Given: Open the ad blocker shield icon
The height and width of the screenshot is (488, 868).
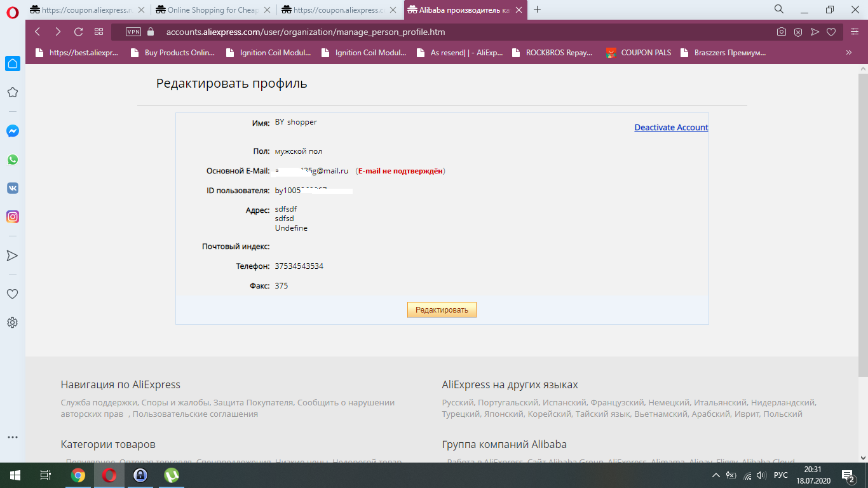Looking at the screenshot, I should (798, 32).
